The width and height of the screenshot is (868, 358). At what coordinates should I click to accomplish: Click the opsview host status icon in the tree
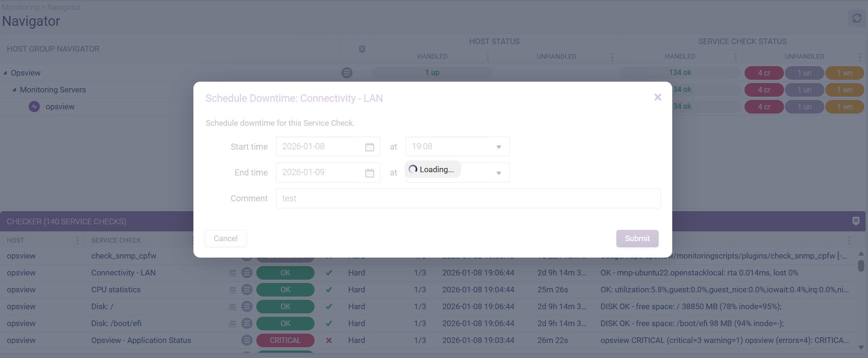click(34, 107)
